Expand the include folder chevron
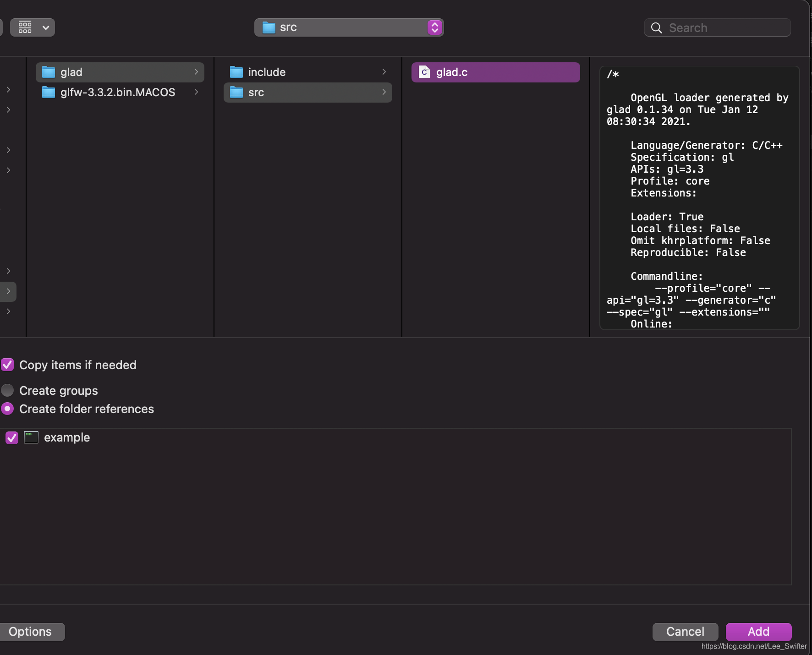Image resolution: width=812 pixels, height=655 pixels. pos(384,72)
